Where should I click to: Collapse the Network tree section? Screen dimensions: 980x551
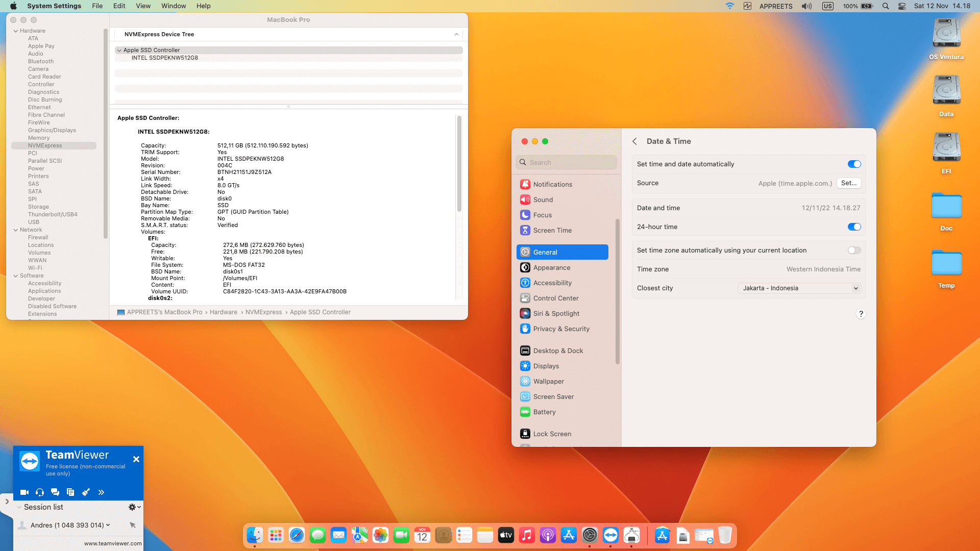pyautogui.click(x=16, y=230)
